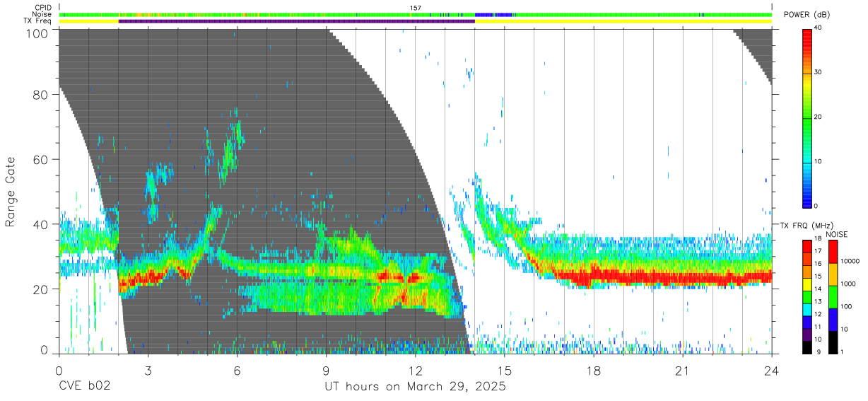Screen dimensions: 868x401
Task: Click the TX Freq row label
Action: (x=37, y=21)
